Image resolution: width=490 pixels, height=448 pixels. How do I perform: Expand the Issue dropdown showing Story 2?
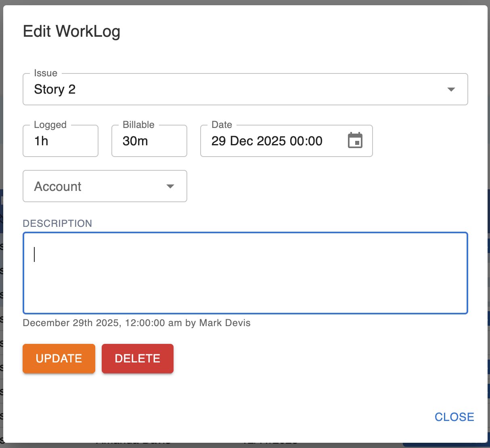pos(245,89)
